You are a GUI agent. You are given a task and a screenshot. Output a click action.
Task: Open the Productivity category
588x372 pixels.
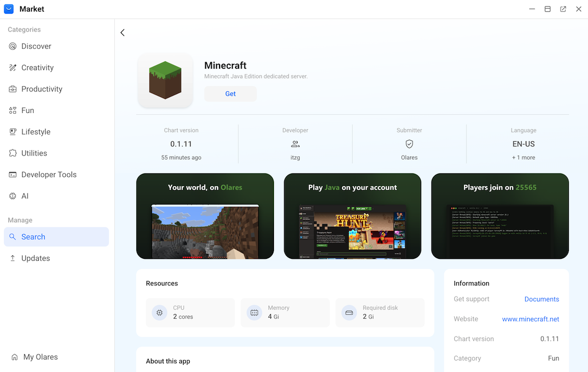42,89
